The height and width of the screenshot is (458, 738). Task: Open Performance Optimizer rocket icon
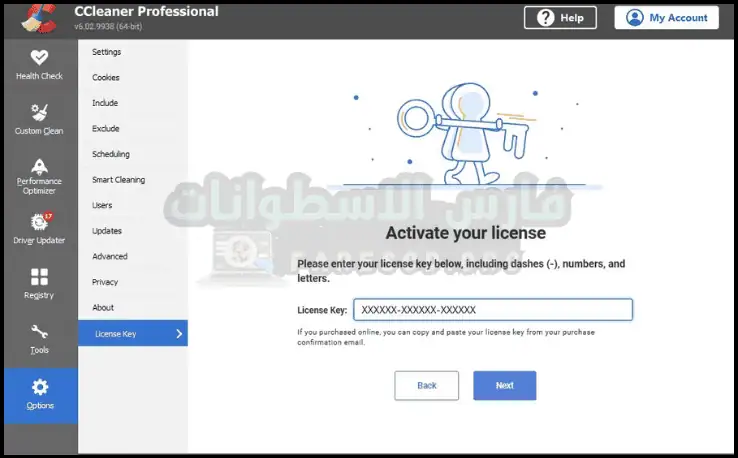[x=39, y=166]
